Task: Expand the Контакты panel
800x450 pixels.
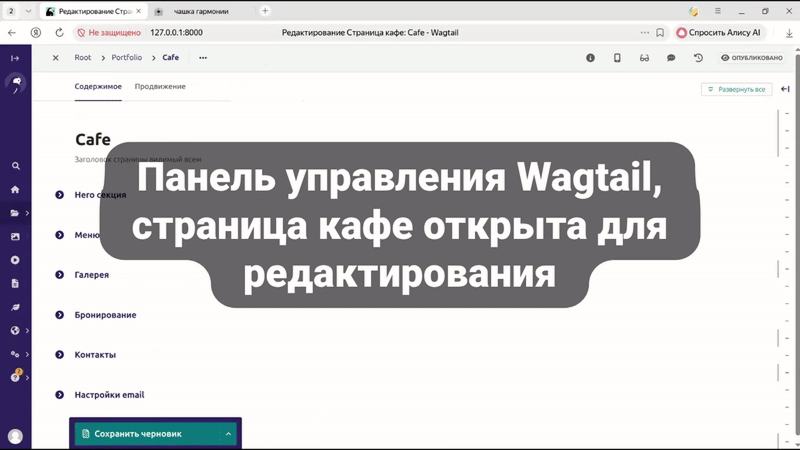Action: point(60,355)
